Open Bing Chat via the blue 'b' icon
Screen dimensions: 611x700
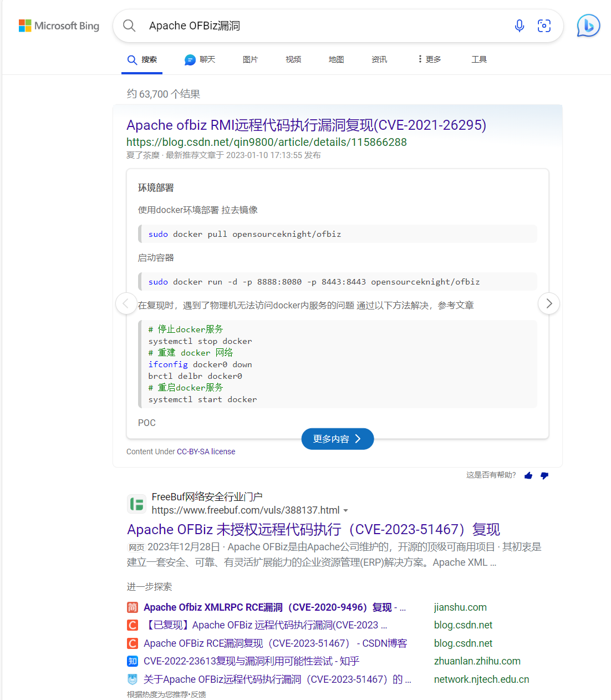[588, 26]
